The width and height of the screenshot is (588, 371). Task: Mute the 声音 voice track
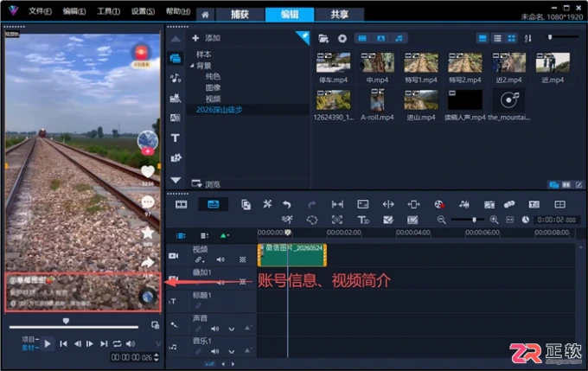tap(214, 329)
